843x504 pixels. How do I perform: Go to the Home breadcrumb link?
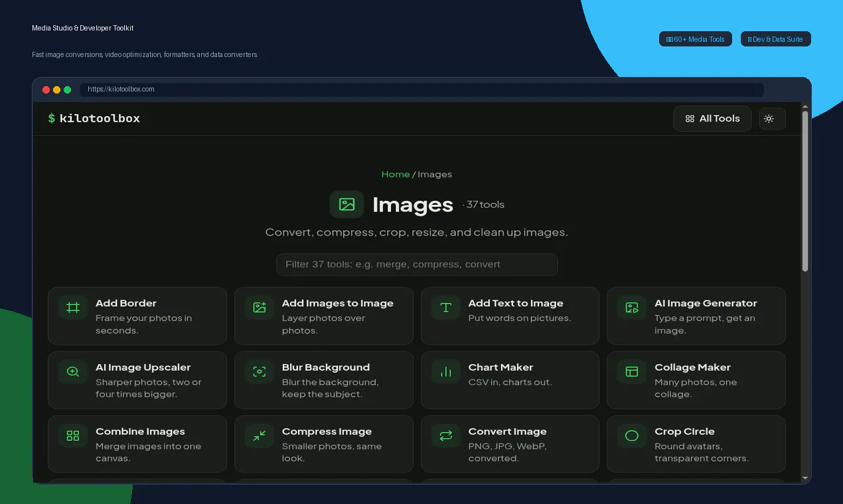396,174
